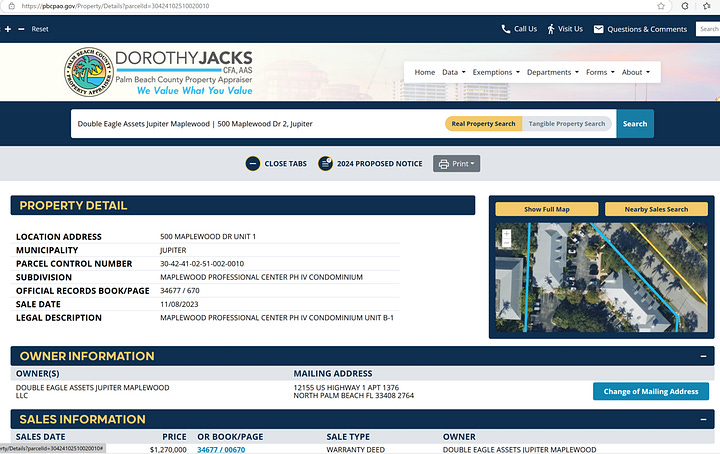Open the Visit Us link

570,29
